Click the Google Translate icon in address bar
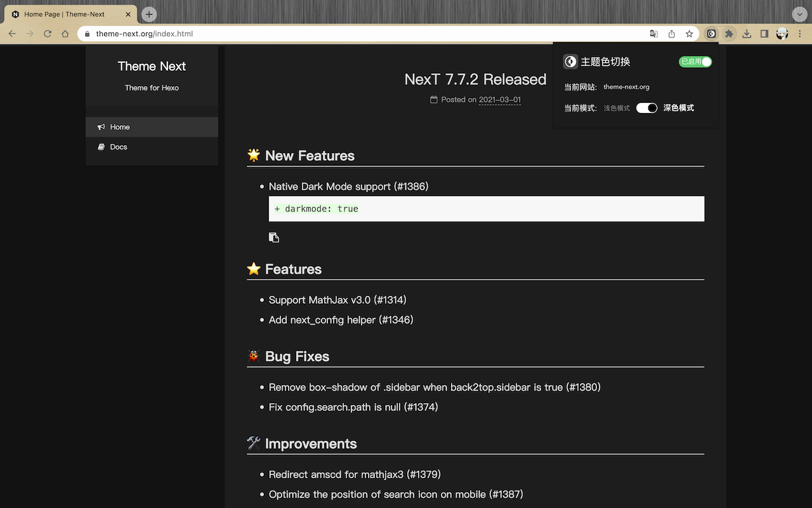Screen dimensions: 812x508 [x=653, y=34]
